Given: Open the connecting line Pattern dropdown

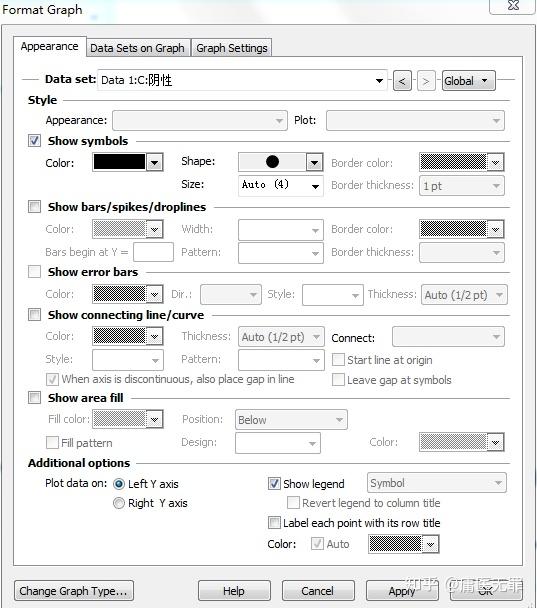Looking at the screenshot, I should click(281, 360).
